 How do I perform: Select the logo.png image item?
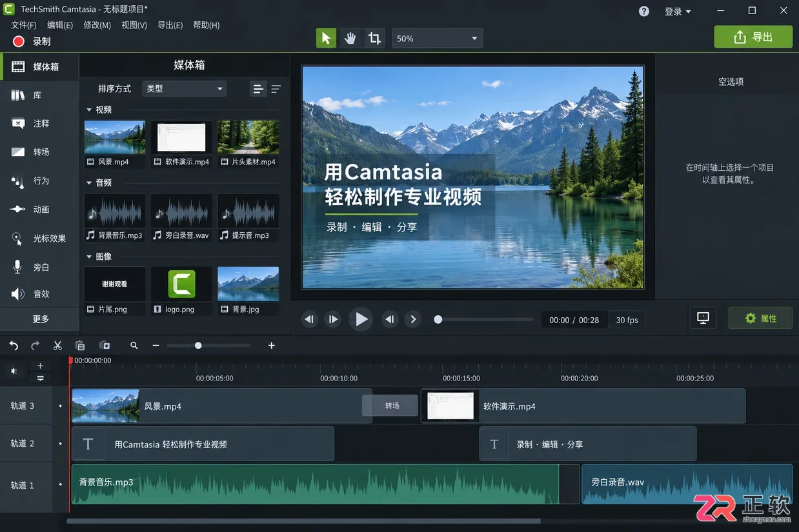pyautogui.click(x=181, y=291)
